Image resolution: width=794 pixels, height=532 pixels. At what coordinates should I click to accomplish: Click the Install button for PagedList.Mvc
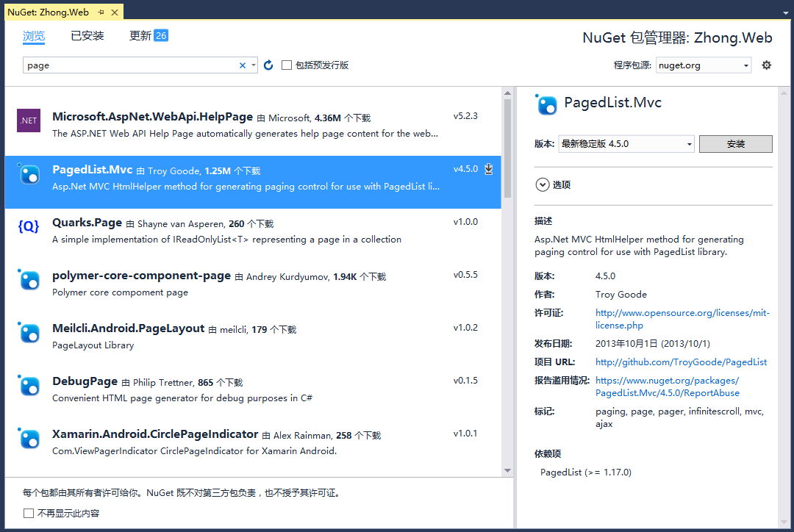click(736, 144)
